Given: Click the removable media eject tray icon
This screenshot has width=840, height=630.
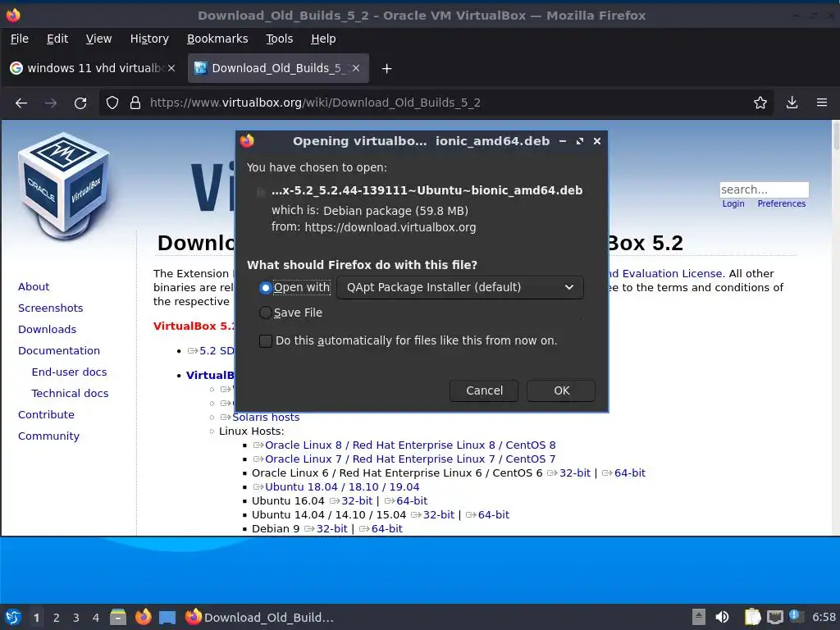Looking at the screenshot, I should [699, 617].
